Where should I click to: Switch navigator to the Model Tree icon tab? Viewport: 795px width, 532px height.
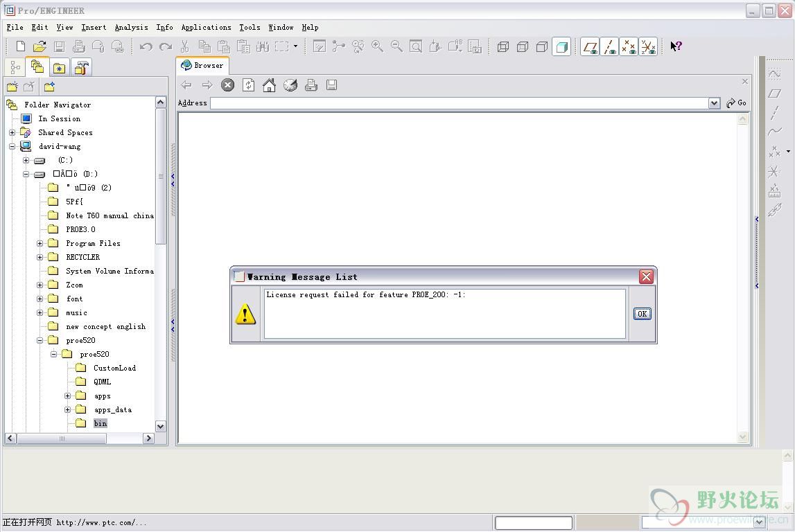click(15, 67)
